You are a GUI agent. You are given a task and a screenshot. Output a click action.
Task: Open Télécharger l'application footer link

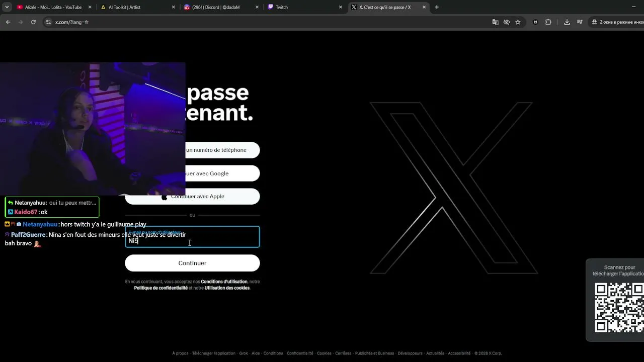(213, 353)
